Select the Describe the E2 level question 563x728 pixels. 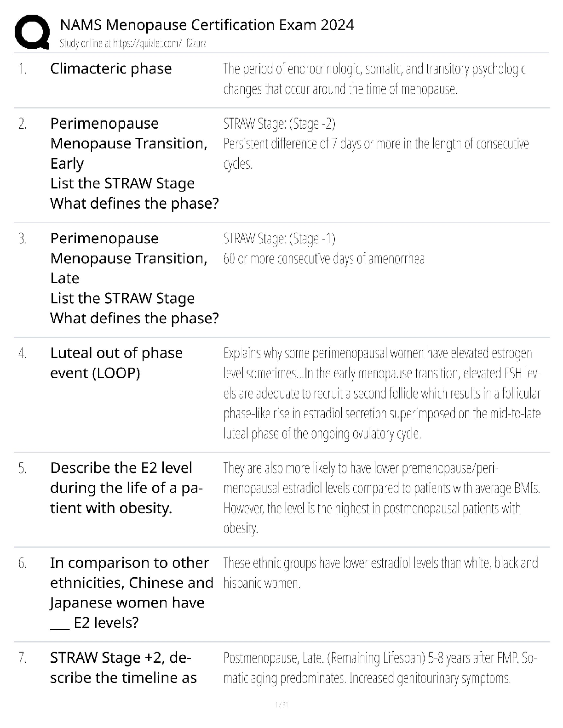(x=126, y=488)
